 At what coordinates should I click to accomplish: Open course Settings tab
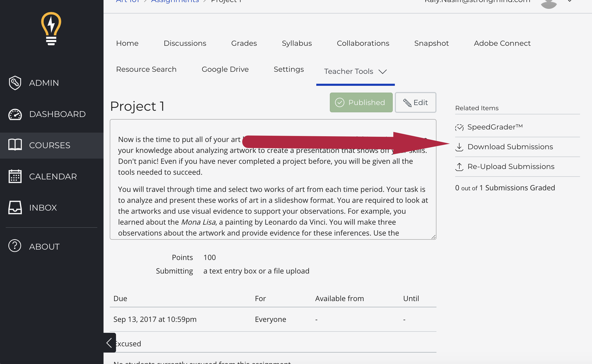289,69
